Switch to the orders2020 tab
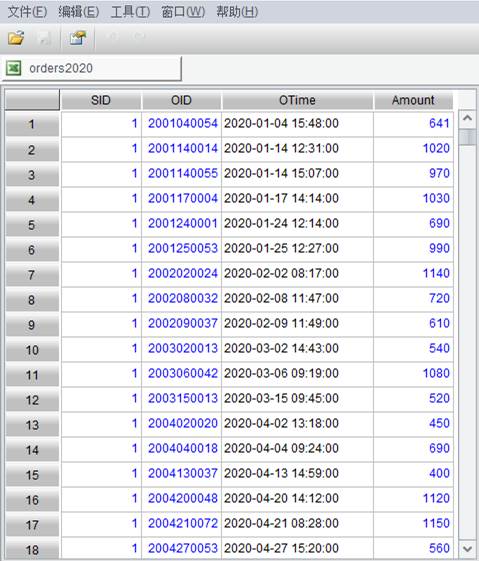 [x=92, y=68]
